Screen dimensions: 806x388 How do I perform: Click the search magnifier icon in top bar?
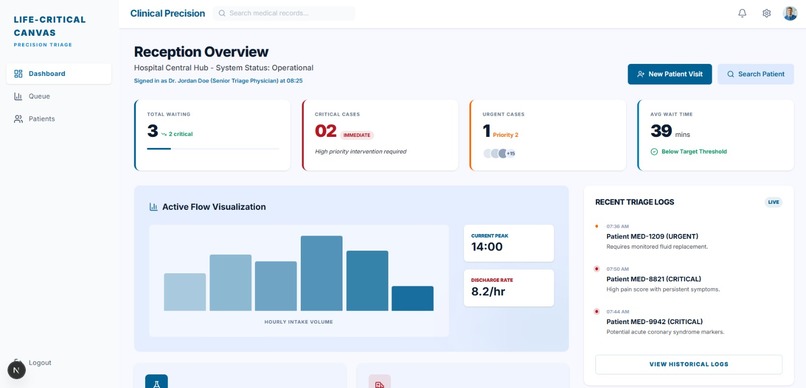[x=222, y=13]
